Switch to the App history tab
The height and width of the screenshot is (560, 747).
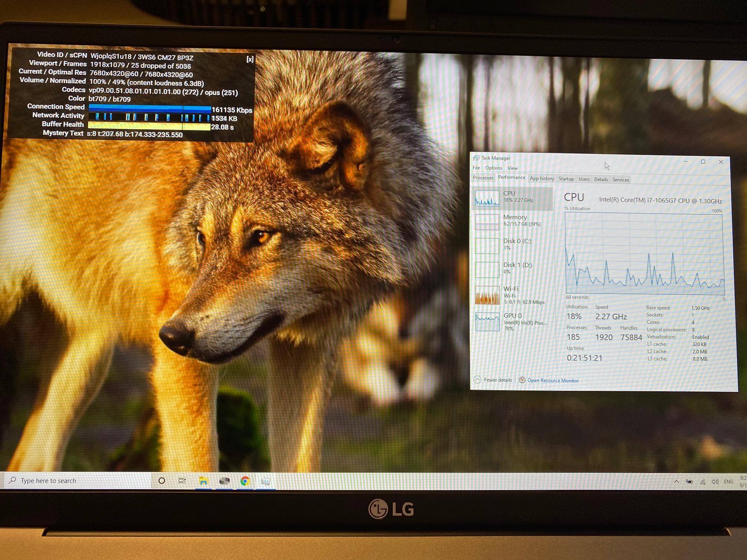[542, 179]
